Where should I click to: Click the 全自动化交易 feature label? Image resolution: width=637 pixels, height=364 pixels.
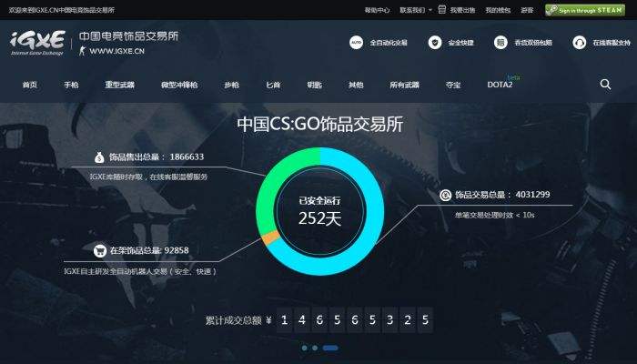[389, 43]
